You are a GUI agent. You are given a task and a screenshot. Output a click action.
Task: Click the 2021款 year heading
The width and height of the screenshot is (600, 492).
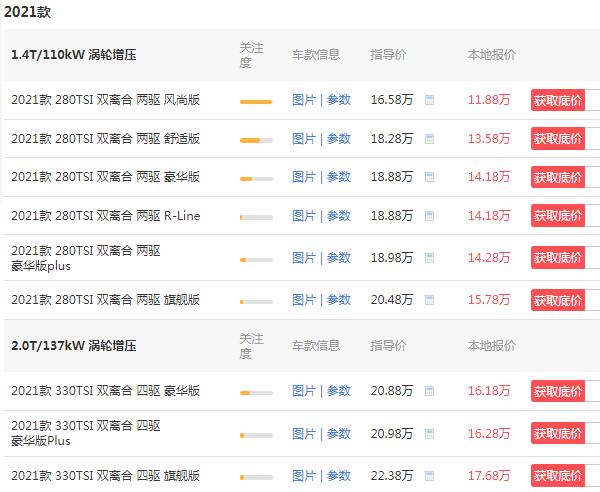(x=27, y=12)
